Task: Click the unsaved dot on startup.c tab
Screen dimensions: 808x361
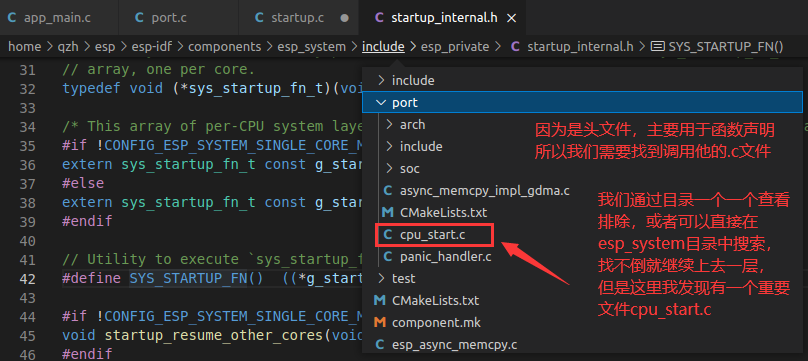Action: coord(345,18)
